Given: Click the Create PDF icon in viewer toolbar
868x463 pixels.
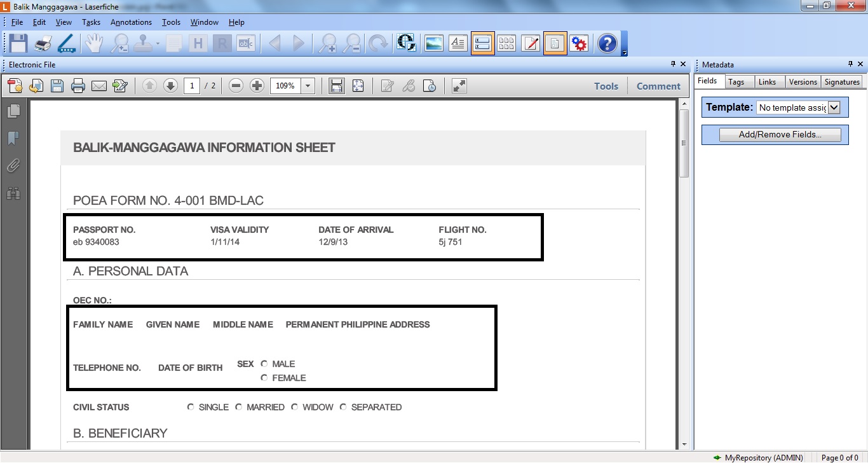Looking at the screenshot, I should click(15, 86).
